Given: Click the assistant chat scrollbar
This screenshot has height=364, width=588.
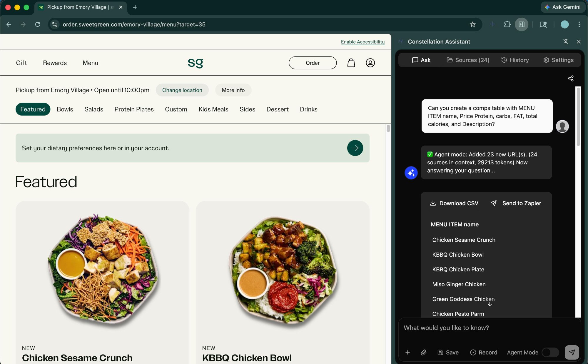Looking at the screenshot, I should [578, 116].
